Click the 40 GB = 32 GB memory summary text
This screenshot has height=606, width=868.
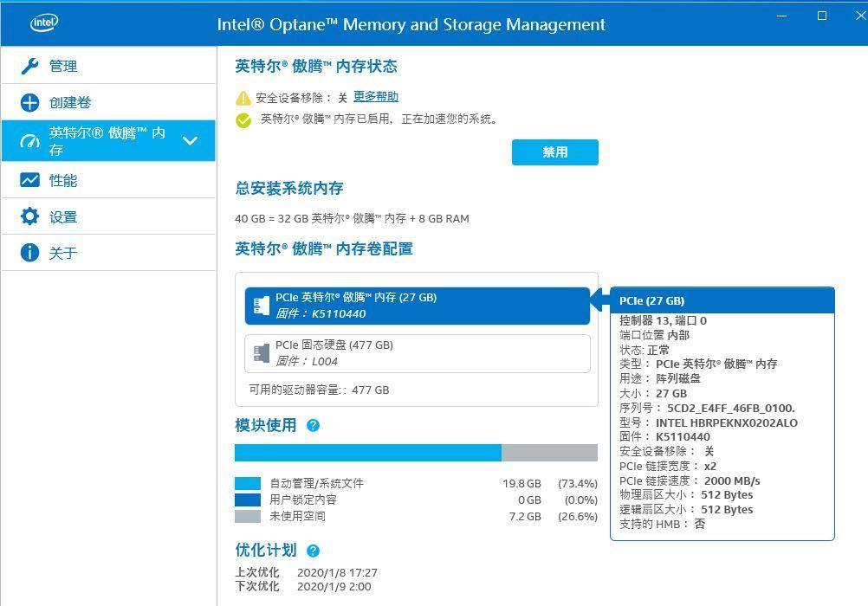[x=352, y=219]
